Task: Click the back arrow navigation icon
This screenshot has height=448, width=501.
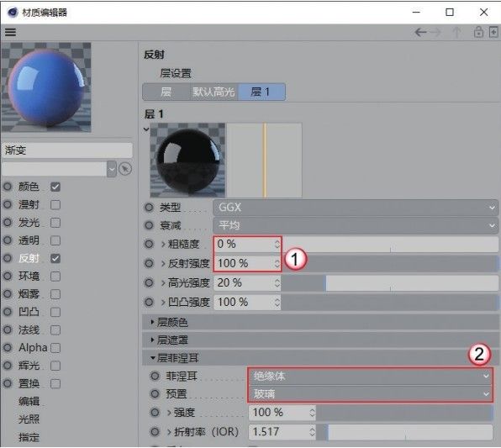Action: (420, 32)
